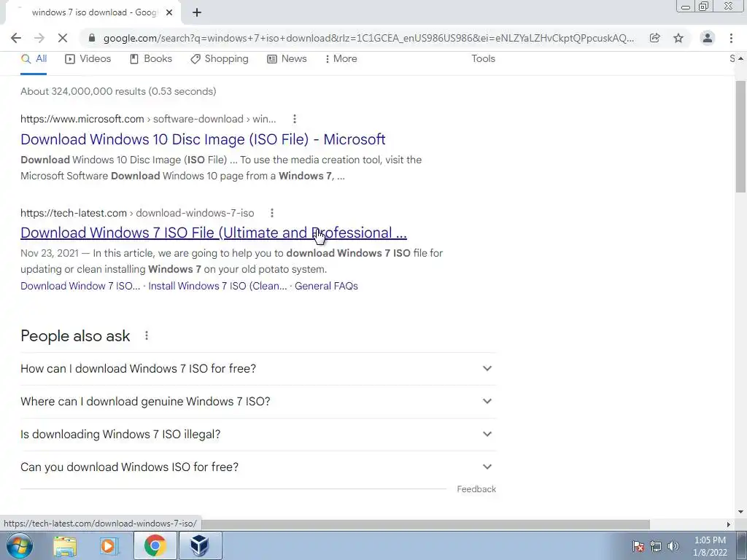Click taskbar clock showing 1:05 PM
The height and width of the screenshot is (560, 747).
[710, 546]
